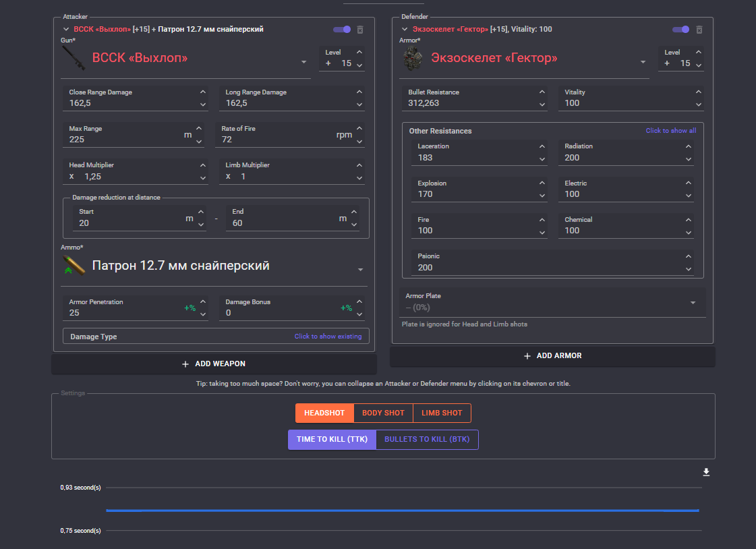Increase Laceration resistance
This screenshot has width=756, height=549.
click(542, 146)
